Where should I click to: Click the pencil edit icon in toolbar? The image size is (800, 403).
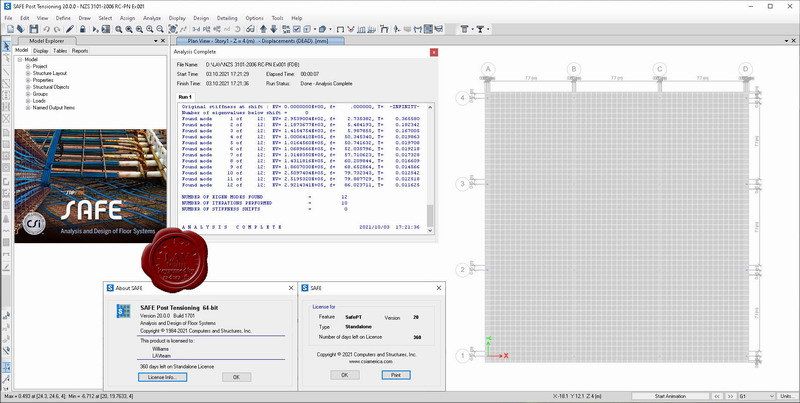coord(70,29)
